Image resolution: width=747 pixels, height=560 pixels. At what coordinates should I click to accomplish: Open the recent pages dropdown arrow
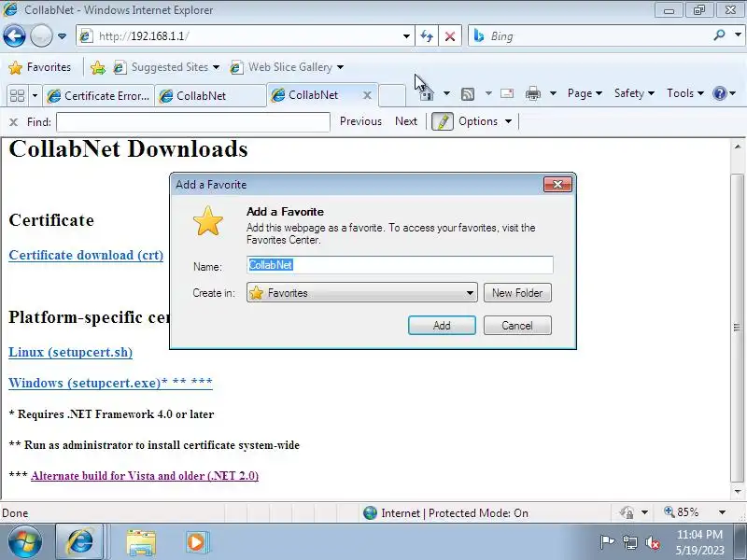pos(62,36)
